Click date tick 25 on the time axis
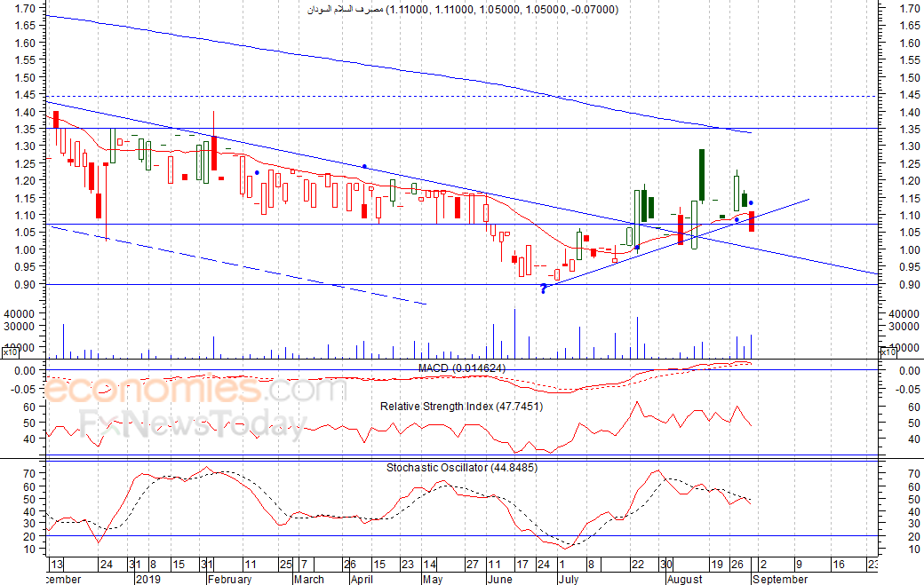924x585 pixels. (286, 565)
